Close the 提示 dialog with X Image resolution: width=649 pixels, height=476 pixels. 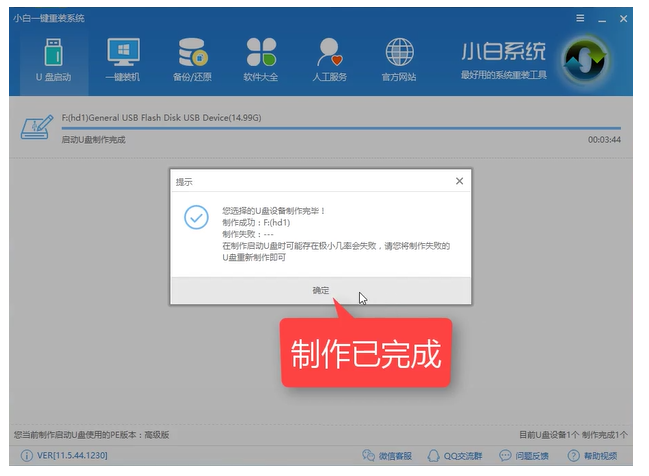coord(459,181)
